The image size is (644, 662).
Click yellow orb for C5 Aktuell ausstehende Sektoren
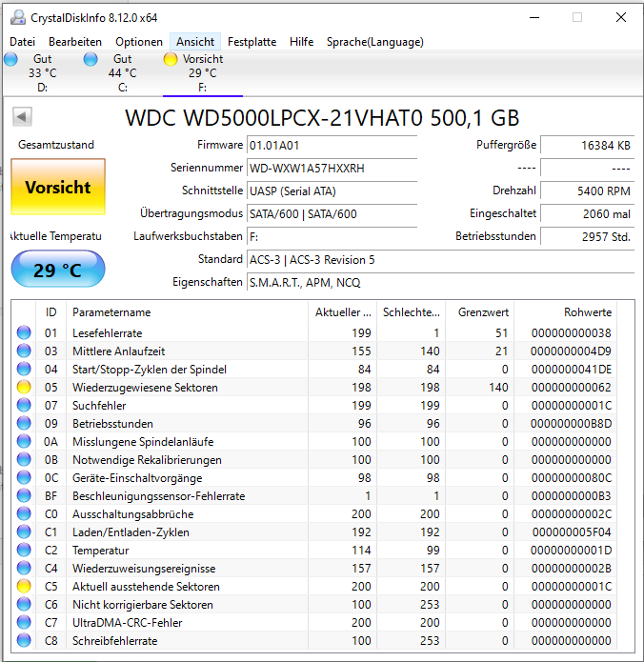(24, 587)
